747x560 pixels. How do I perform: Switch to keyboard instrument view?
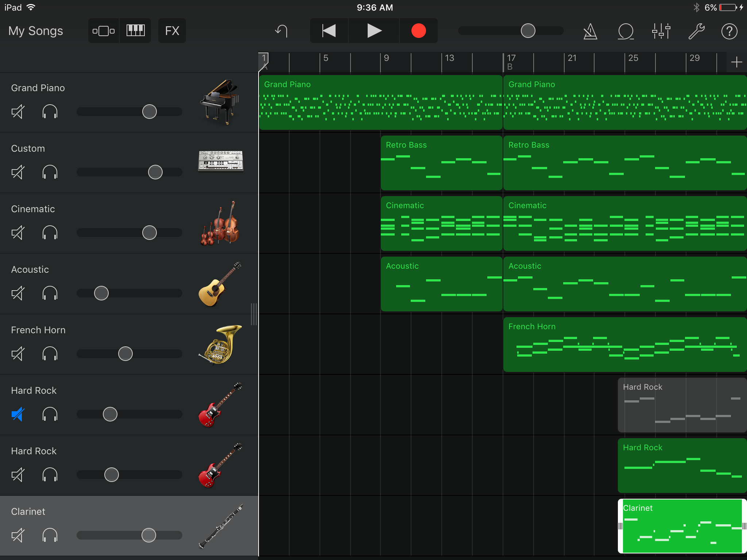coord(135,31)
